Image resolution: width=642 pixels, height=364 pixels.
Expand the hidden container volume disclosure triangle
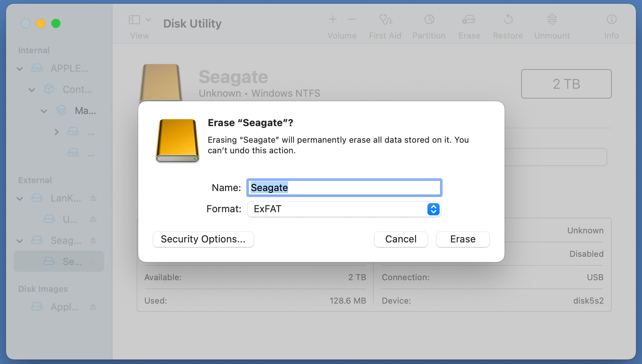click(56, 131)
